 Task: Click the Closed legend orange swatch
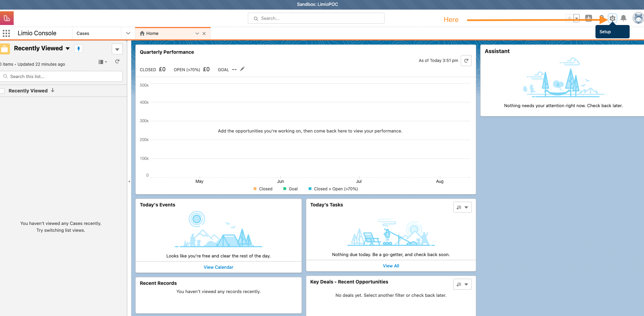coord(255,189)
